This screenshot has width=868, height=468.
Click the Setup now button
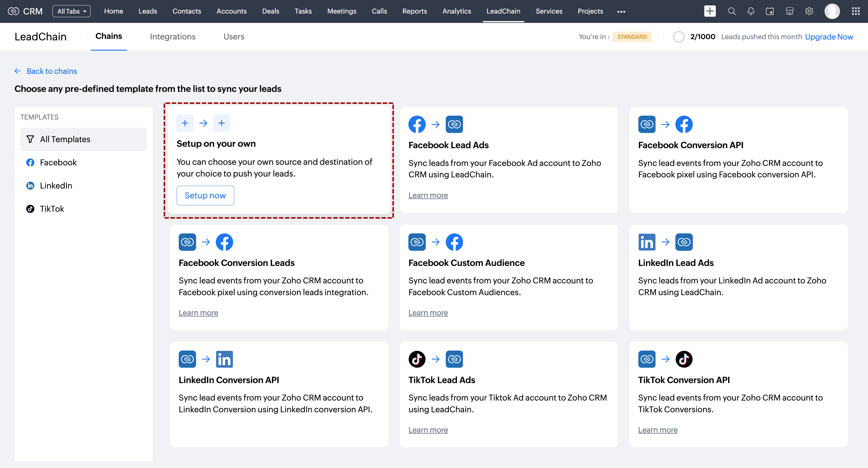(205, 195)
